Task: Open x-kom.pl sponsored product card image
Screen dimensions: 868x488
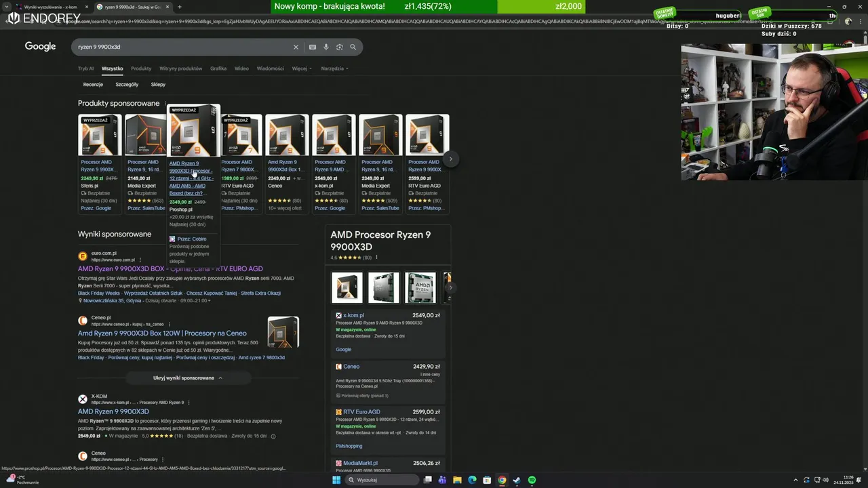Action: point(333,135)
